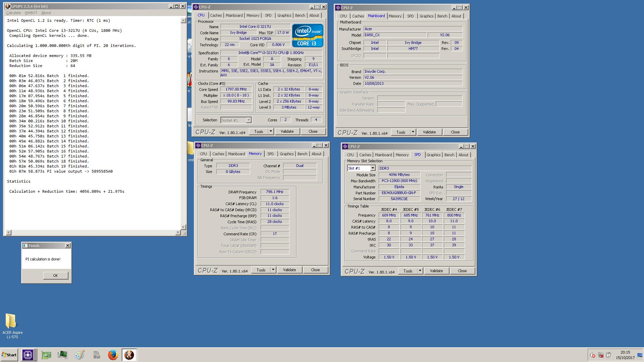The height and width of the screenshot is (362, 644).
Task: Click Validate in CPU-Z SPD window
Action: point(436,271)
